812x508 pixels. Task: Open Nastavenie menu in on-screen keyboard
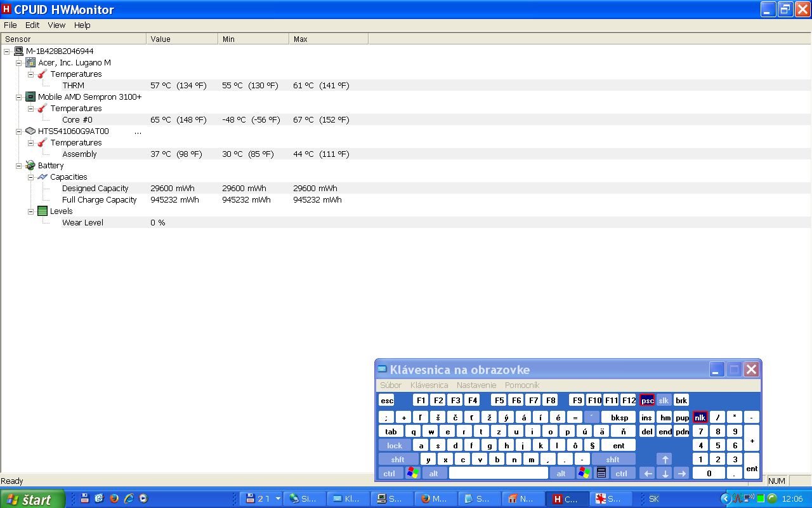click(476, 385)
